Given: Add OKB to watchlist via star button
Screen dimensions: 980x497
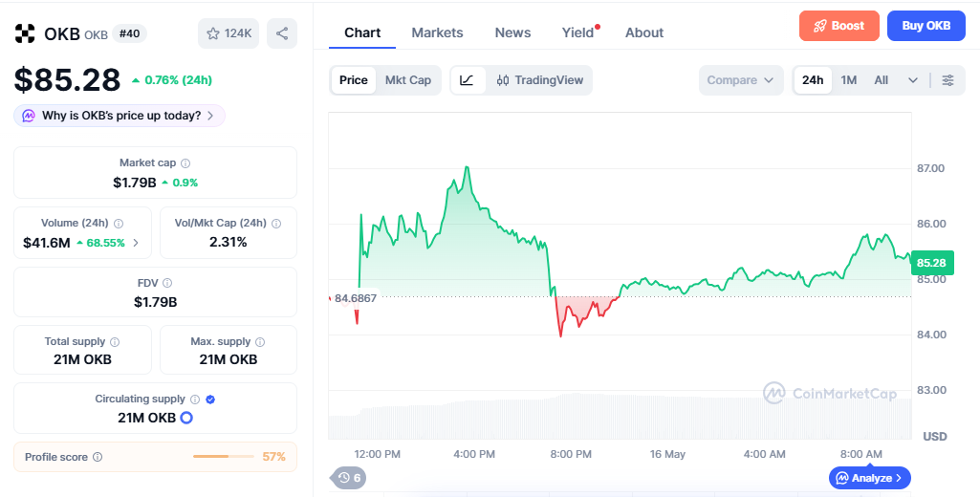Looking at the screenshot, I should 229,33.
